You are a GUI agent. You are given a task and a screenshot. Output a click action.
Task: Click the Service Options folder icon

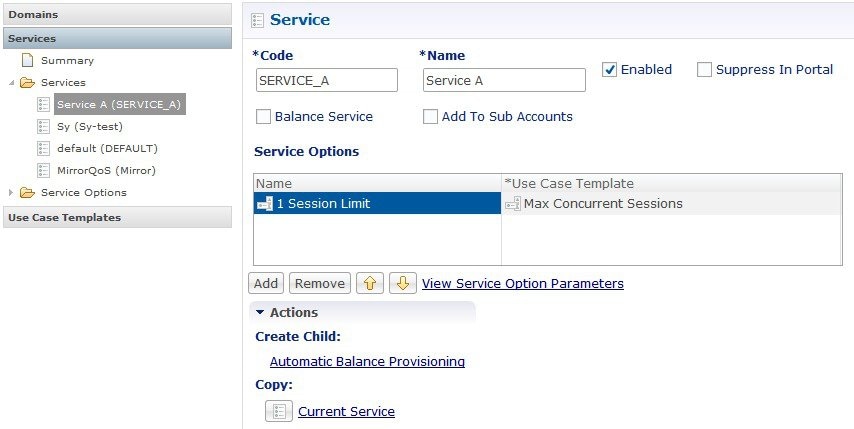[27, 192]
